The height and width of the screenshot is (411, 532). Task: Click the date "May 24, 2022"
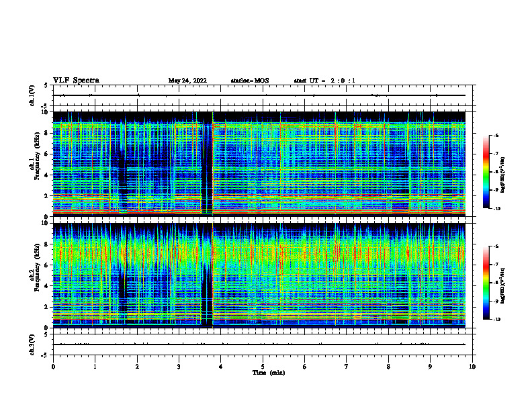tap(187, 81)
